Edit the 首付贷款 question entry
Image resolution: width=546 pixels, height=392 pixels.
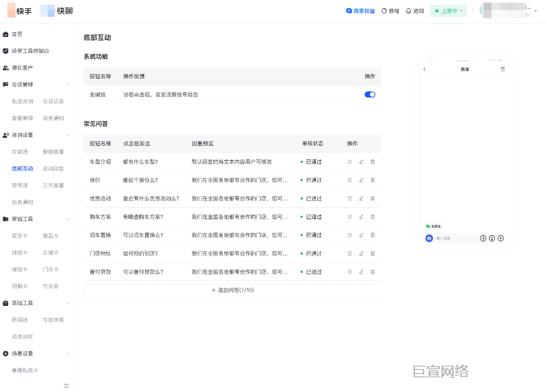361,272
